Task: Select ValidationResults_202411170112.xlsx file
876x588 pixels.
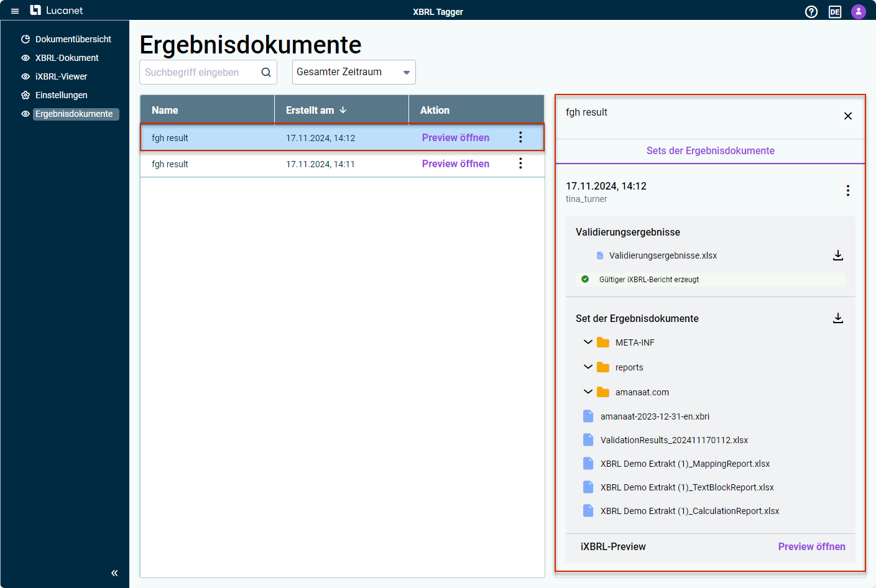Action: pos(674,440)
